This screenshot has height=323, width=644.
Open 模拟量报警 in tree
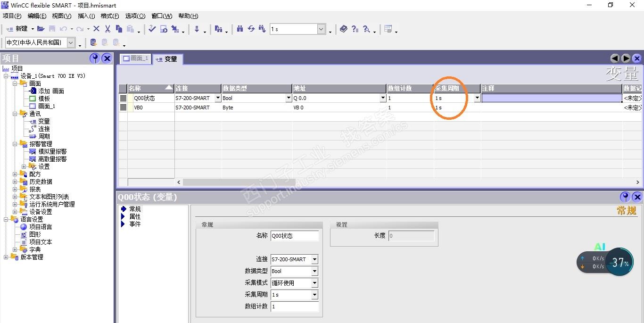pos(52,151)
